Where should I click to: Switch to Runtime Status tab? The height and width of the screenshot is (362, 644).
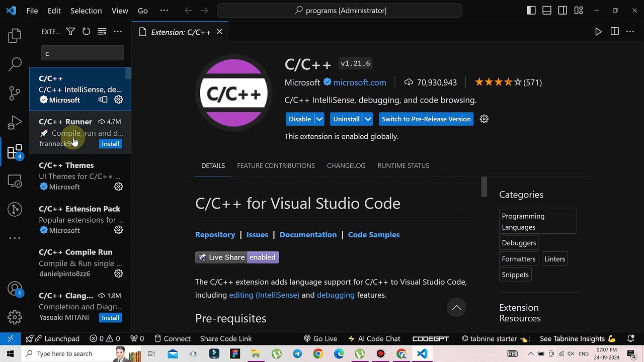(404, 165)
